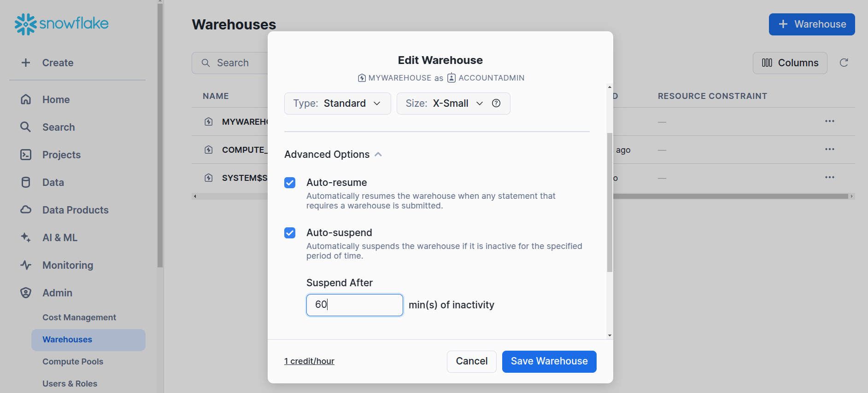Open AI & ML section
Image resolution: width=868 pixels, height=393 pixels.
pyautogui.click(x=60, y=237)
